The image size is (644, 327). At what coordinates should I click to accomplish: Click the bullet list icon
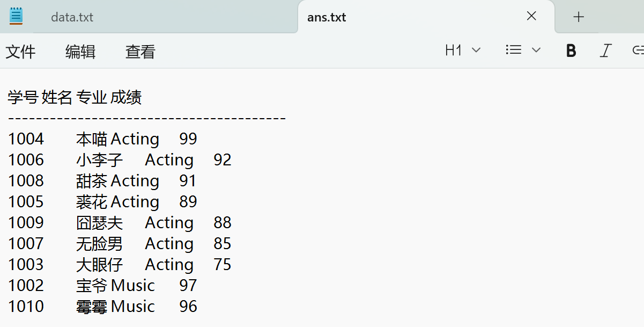(514, 50)
